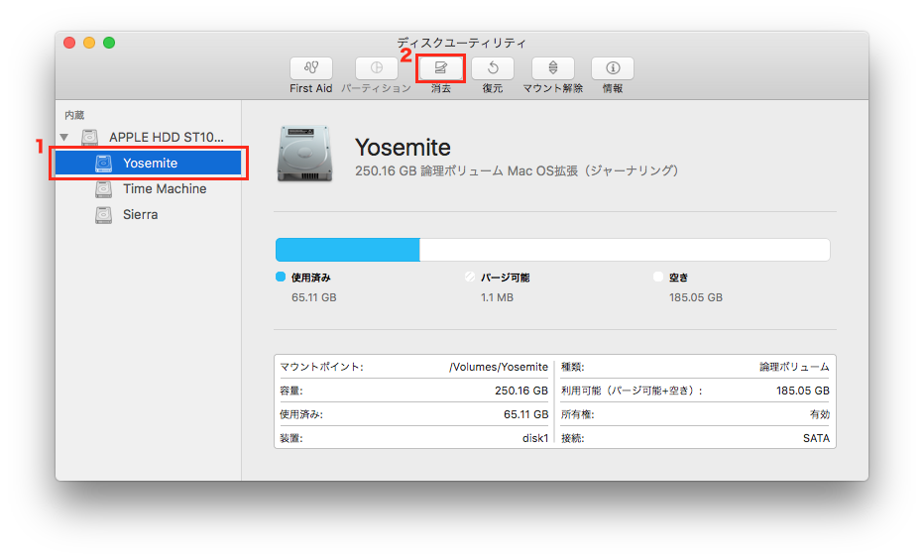The height and width of the screenshot is (560, 924).
Task: Select the Time Machine volume
Action: point(149,189)
